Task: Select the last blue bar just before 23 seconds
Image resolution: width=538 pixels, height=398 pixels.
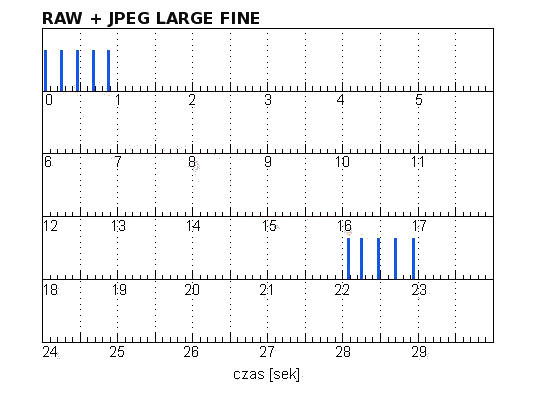Action: [413, 258]
